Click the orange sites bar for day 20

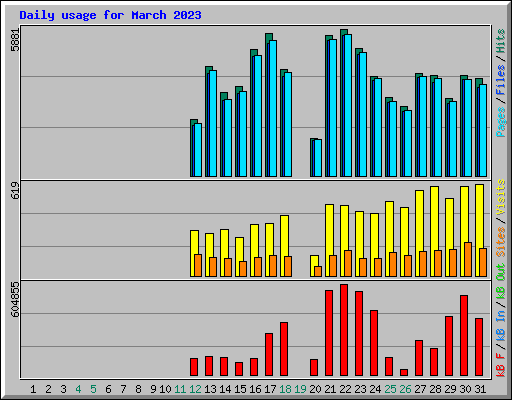pos(318,271)
